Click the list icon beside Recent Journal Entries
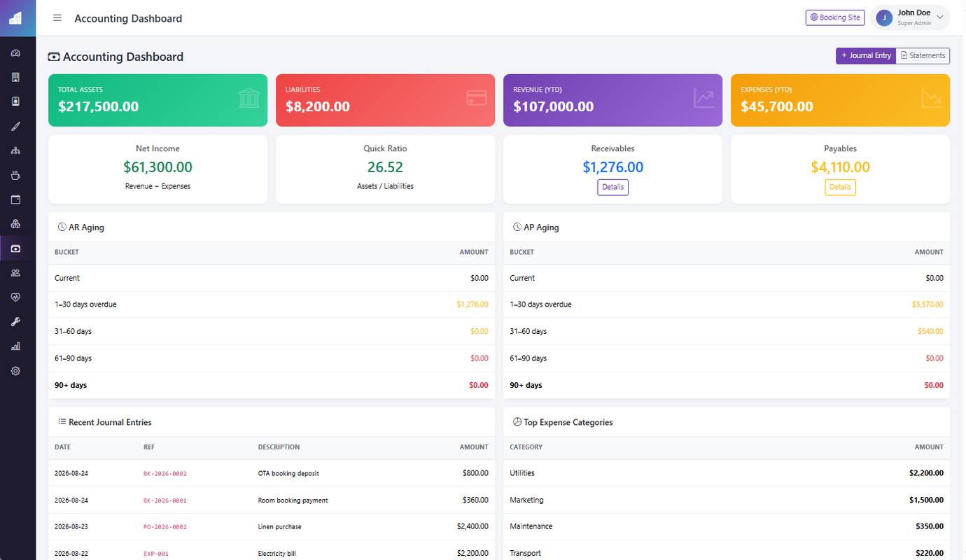 (62, 422)
